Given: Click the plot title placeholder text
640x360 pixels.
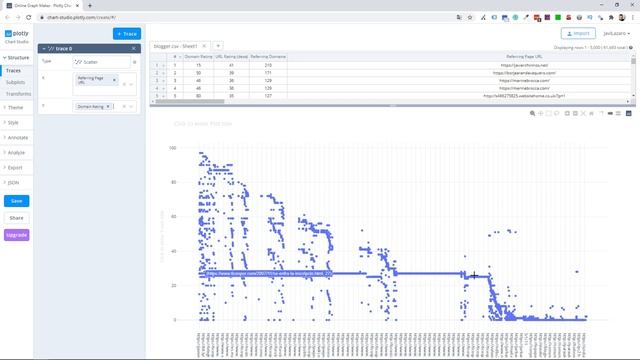Looking at the screenshot, I should pyautogui.click(x=203, y=124).
